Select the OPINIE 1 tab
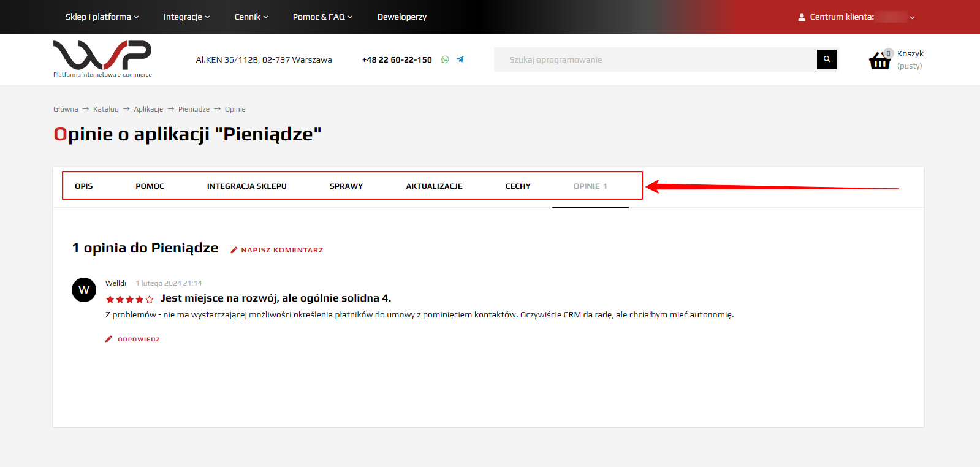 tap(590, 186)
